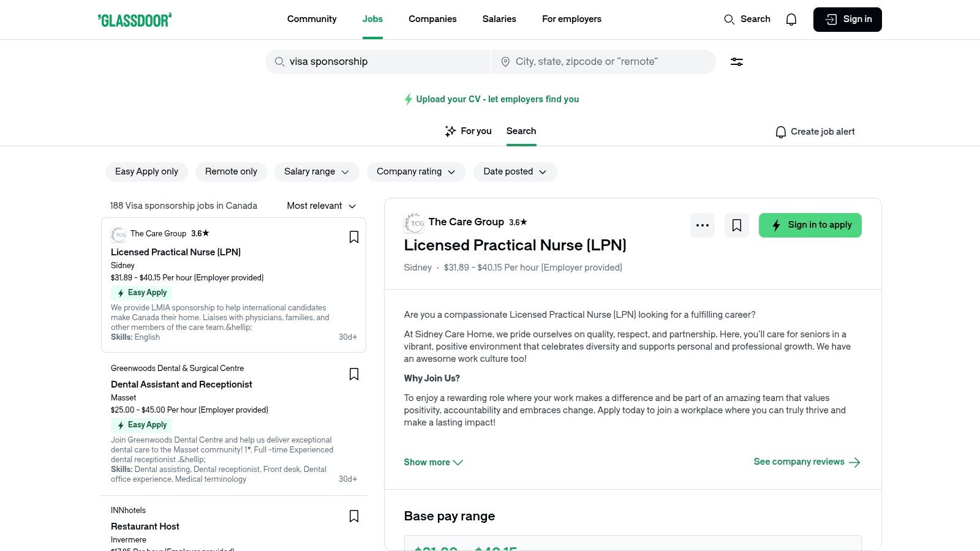Click The Care Group logo in job detail
Image resolution: width=980 pixels, height=551 pixels.
[x=415, y=223]
